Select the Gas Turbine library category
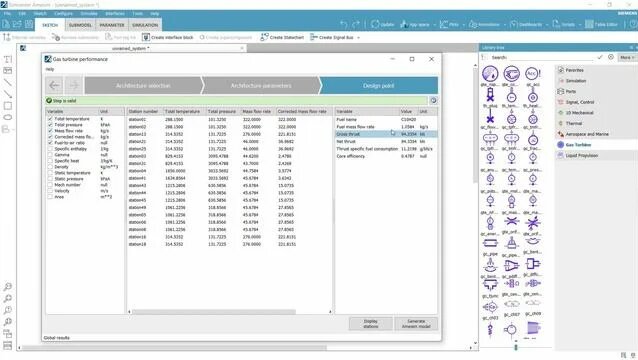This screenshot has height=360, width=638. [x=578, y=144]
